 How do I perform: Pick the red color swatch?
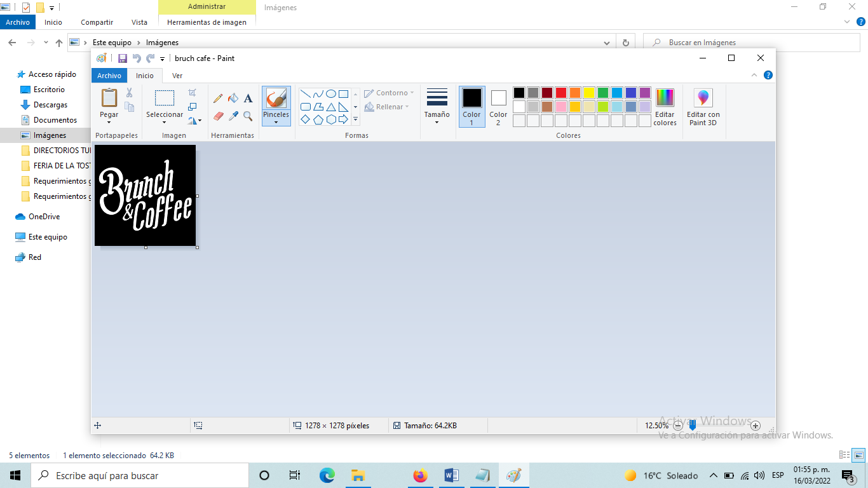coord(561,93)
